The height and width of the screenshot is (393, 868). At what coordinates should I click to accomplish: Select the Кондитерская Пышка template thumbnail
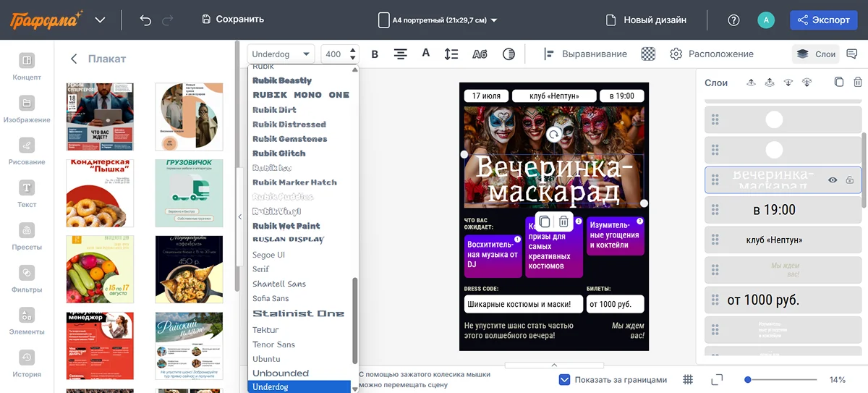(x=100, y=193)
